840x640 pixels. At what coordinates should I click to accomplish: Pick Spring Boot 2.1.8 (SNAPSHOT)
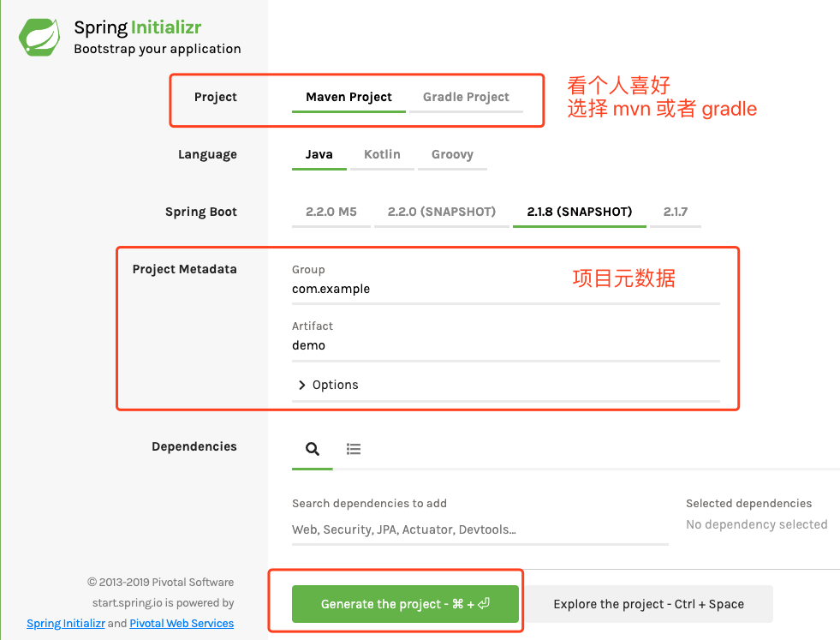pos(580,212)
